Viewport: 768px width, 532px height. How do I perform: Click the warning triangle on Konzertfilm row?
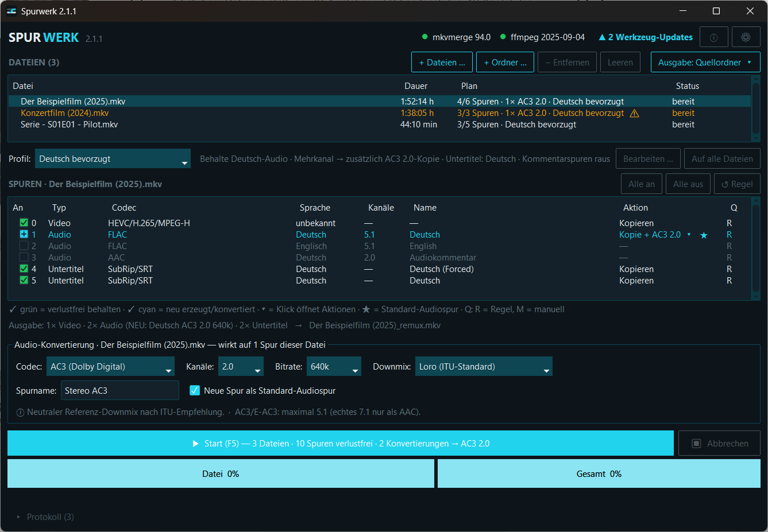[635, 113]
